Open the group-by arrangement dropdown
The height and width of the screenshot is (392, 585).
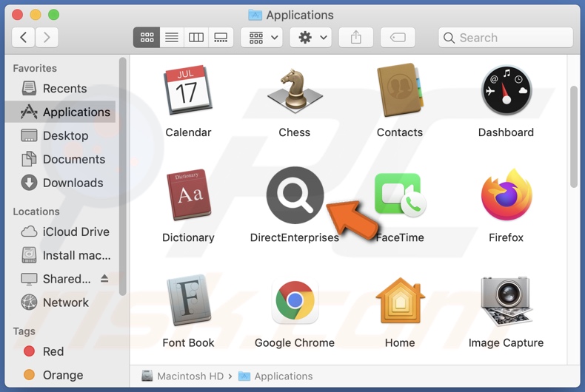coord(264,37)
